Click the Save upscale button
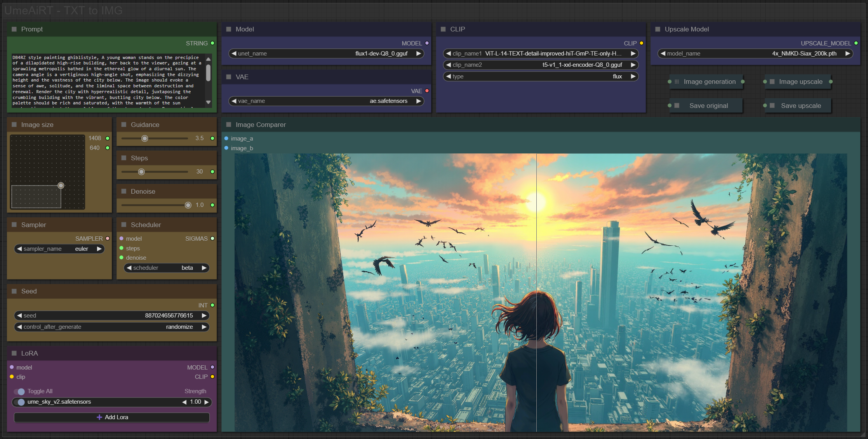The width and height of the screenshot is (868, 439). tap(800, 106)
